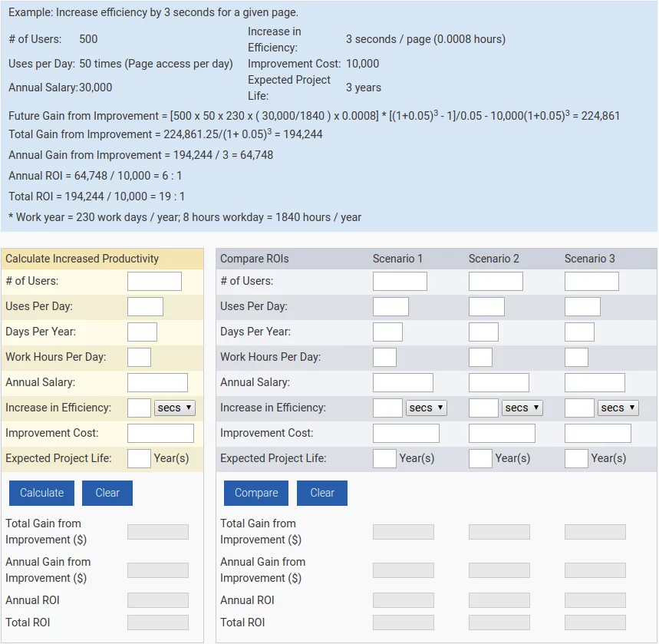Open Scenario 2 efficiency secs dropdown
Viewport: 659px width, 644px height.
(522, 408)
